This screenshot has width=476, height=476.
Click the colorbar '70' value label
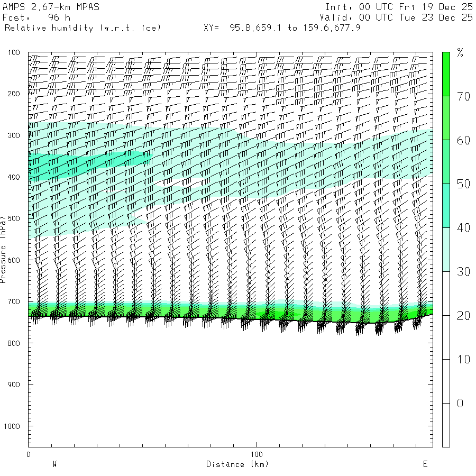point(463,97)
